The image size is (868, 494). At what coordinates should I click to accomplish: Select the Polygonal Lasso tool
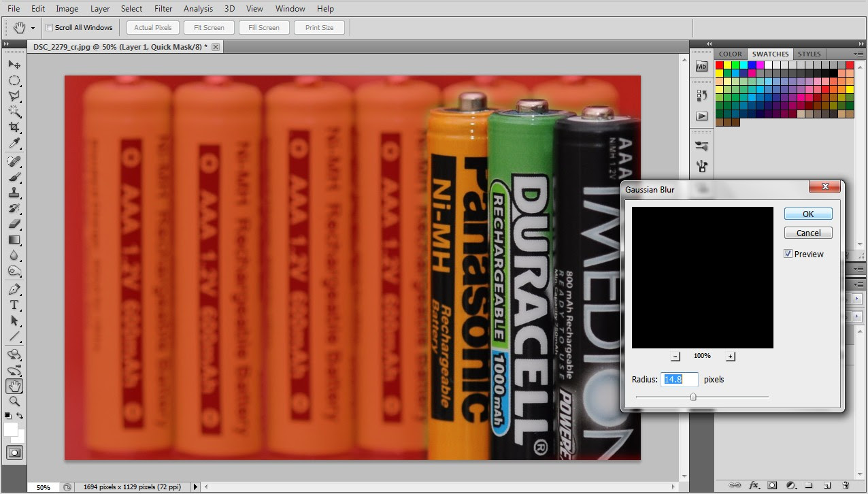(x=14, y=96)
